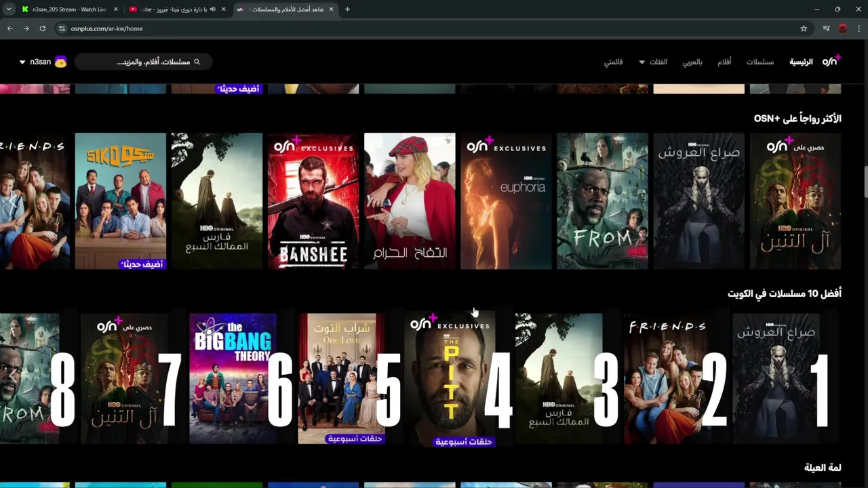
Task: Open a new tab with plus icon
Action: (x=347, y=9)
